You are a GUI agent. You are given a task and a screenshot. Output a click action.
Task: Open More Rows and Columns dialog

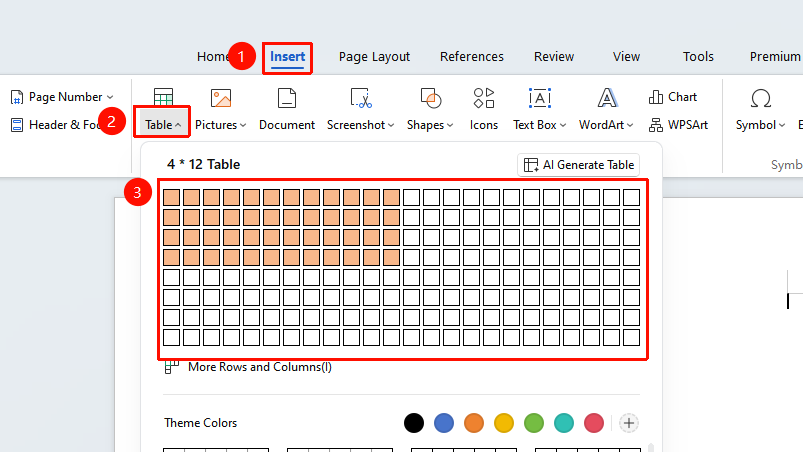coord(248,367)
